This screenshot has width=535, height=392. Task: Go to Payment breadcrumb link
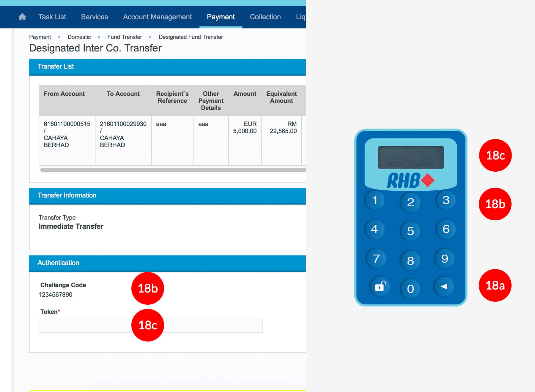tap(40, 37)
